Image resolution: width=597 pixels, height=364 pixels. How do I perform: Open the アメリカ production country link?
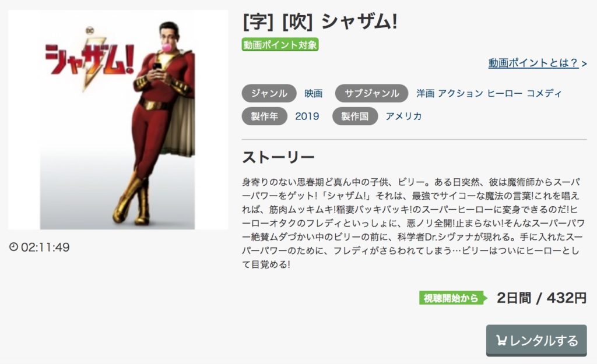403,116
